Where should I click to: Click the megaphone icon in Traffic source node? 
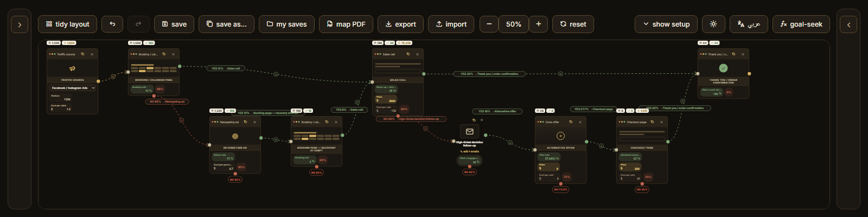pyautogui.click(x=72, y=68)
